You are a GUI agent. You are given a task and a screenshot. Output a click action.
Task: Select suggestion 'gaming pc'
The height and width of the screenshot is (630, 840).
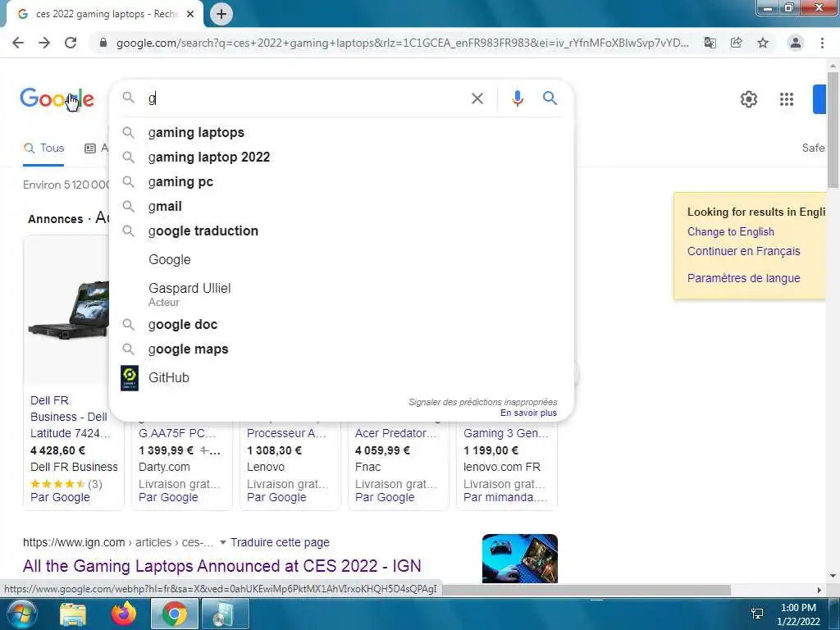(341, 181)
